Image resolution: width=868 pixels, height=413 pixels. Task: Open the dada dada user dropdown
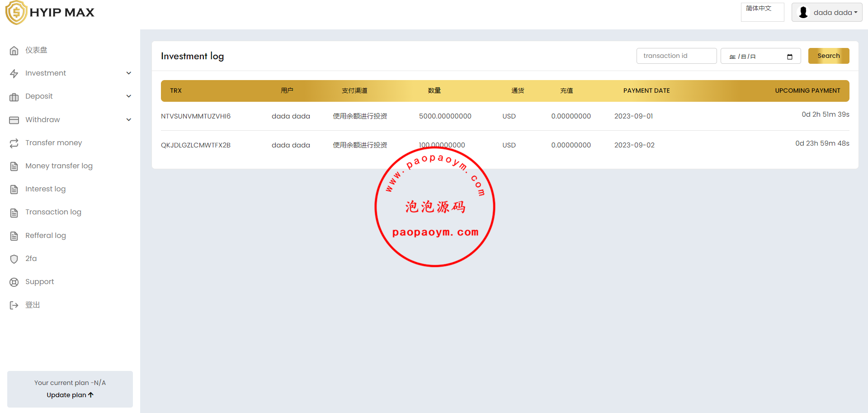pyautogui.click(x=827, y=13)
